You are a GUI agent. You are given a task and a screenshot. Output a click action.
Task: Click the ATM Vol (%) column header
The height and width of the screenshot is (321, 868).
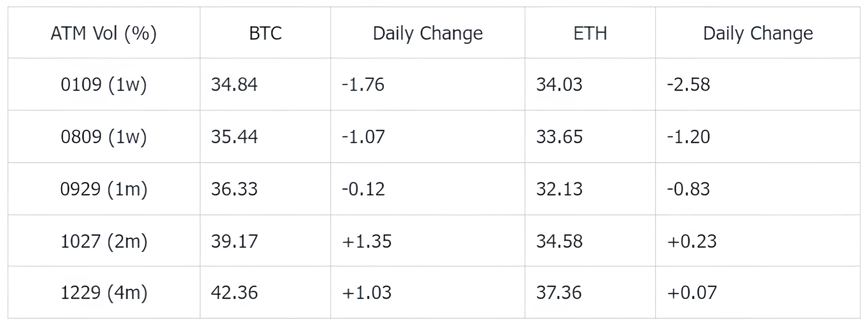(x=103, y=33)
